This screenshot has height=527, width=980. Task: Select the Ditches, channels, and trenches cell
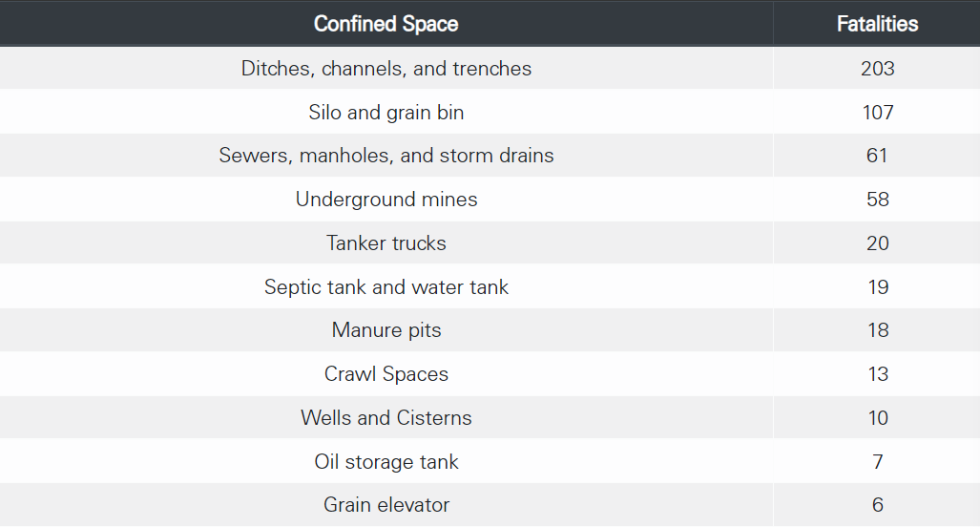click(x=386, y=68)
